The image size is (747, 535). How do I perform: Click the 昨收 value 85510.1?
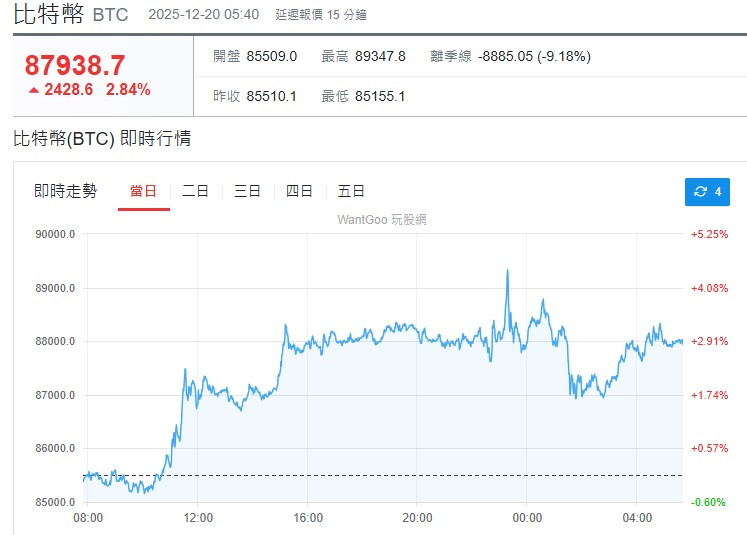[x=276, y=97]
